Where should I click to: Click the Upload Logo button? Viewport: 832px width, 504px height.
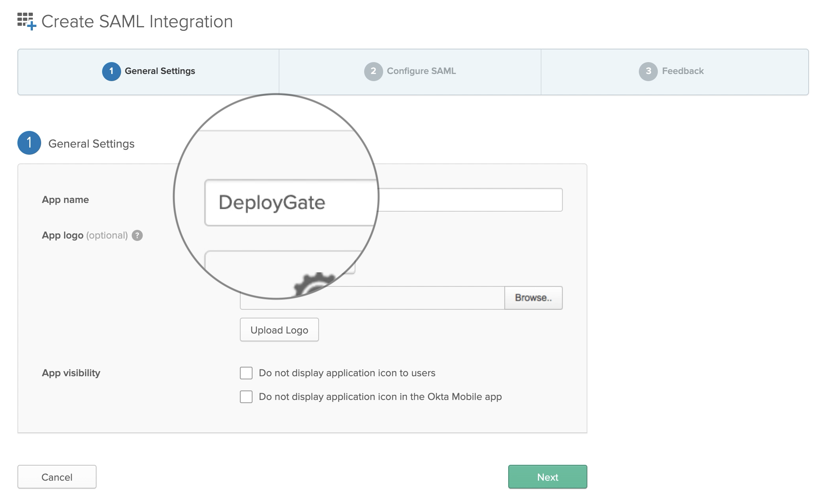point(279,330)
